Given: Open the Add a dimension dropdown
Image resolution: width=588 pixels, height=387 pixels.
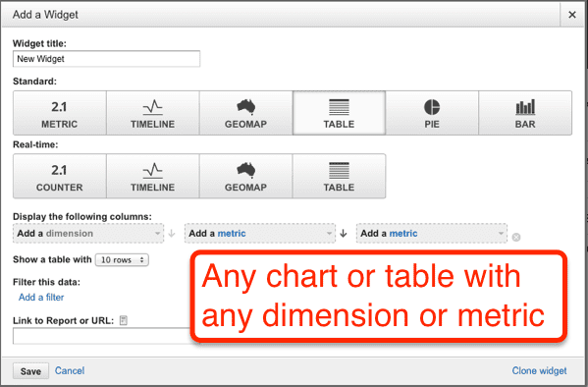Looking at the screenshot, I should 88,234.
